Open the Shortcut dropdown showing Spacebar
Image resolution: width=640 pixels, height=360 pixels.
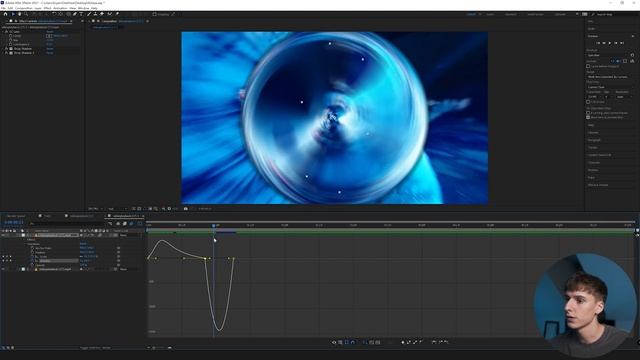click(607, 55)
